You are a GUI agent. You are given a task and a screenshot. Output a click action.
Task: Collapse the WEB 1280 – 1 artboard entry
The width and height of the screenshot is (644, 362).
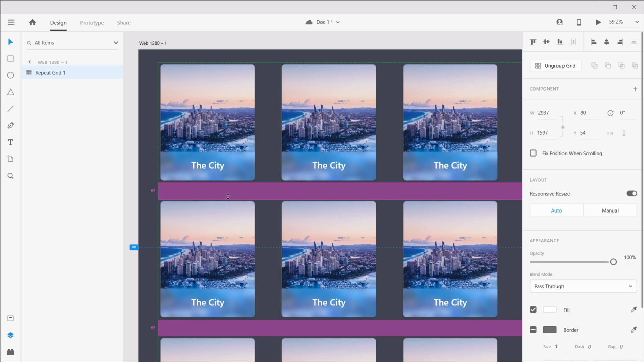[29, 62]
